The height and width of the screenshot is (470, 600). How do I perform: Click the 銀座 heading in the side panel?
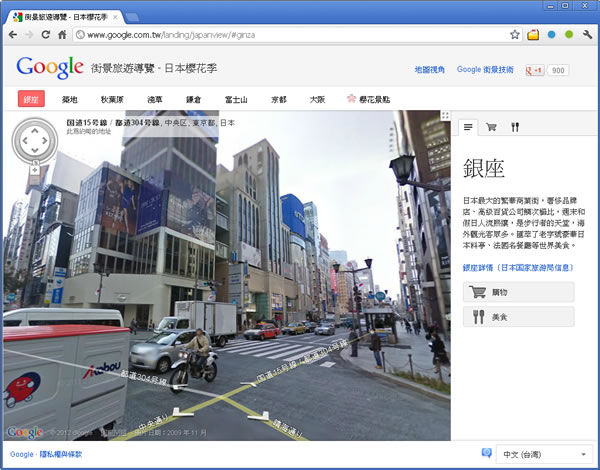coord(484,168)
